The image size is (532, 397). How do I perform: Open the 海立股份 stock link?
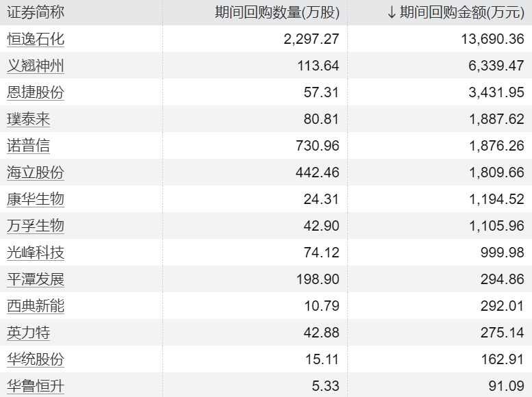pyautogui.click(x=36, y=172)
